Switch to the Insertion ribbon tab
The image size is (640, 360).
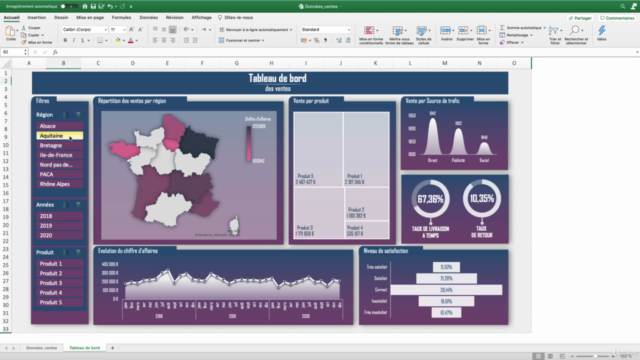coord(37,18)
